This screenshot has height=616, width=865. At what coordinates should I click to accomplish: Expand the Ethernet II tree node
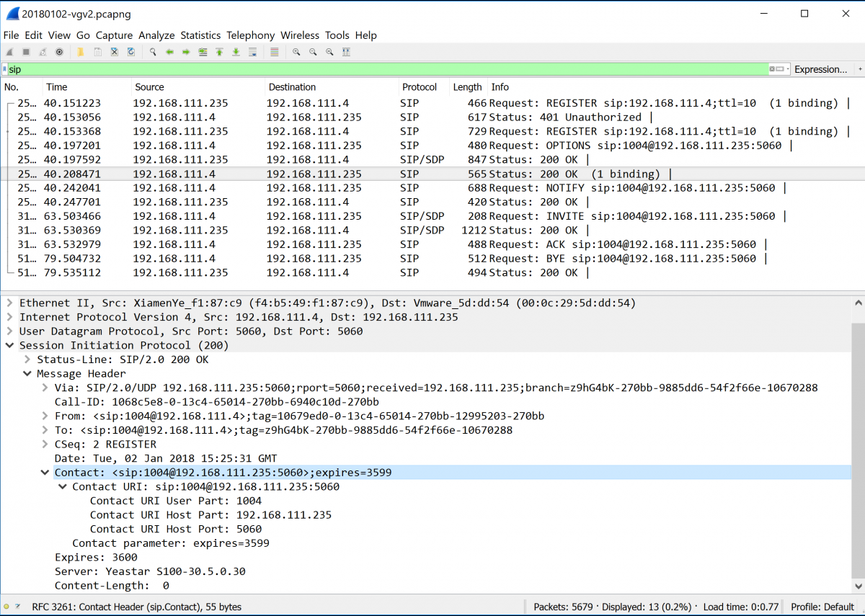(x=9, y=303)
